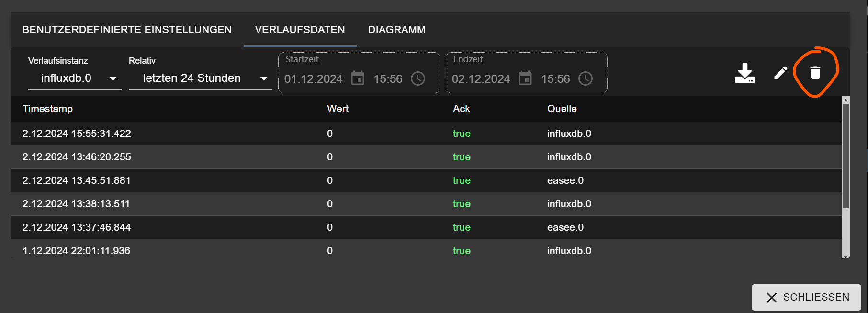Open the Startzeit clock time picker

tap(418, 78)
